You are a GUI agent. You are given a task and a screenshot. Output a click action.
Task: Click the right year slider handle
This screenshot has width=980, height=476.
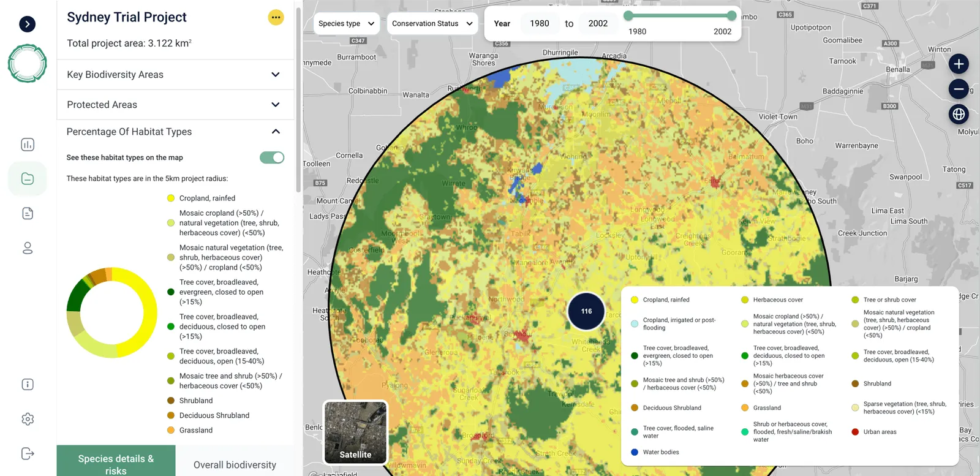click(x=731, y=15)
